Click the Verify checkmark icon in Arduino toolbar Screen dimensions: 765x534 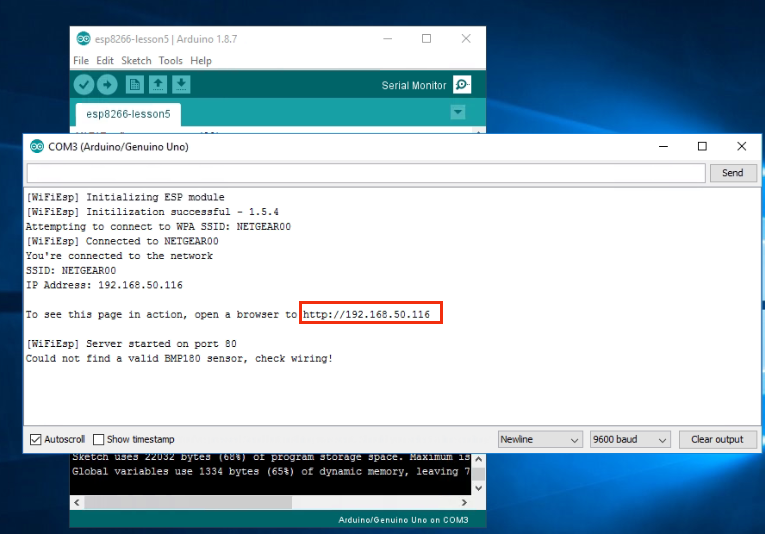pos(84,85)
